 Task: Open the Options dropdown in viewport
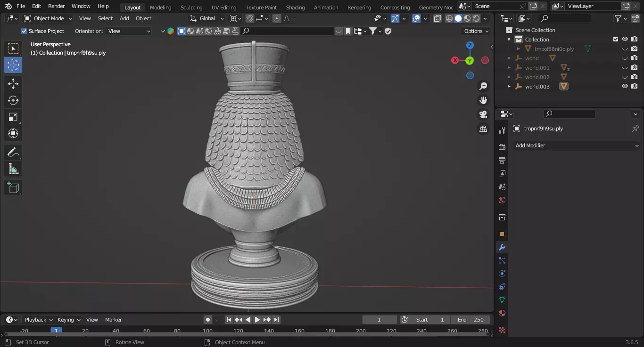click(x=476, y=31)
